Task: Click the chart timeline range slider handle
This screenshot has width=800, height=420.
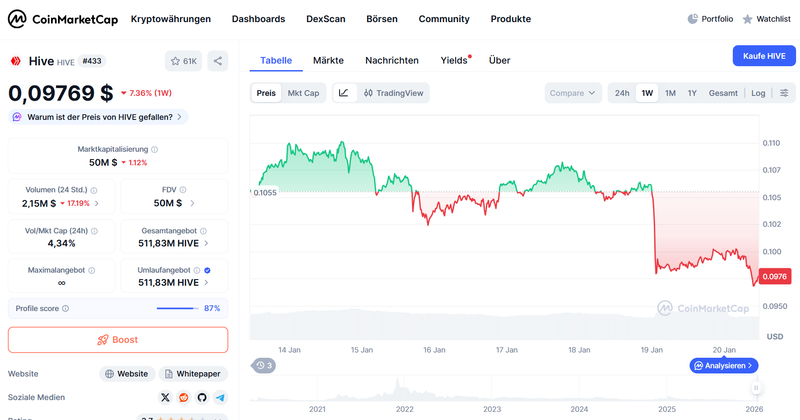Action: pyautogui.click(x=756, y=388)
